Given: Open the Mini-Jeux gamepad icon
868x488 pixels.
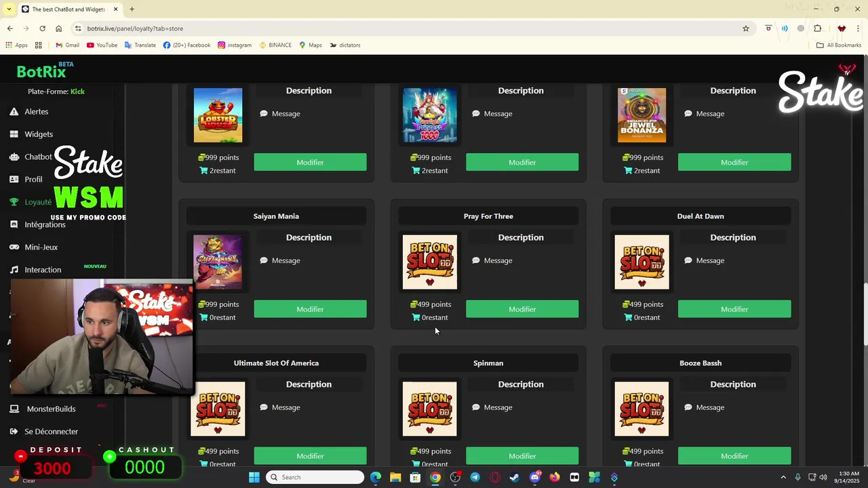Looking at the screenshot, I should click(x=14, y=247).
